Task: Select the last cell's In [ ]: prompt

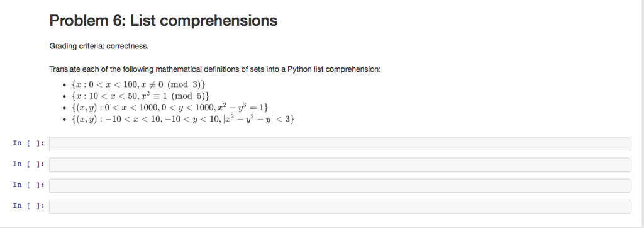Action: tap(29, 206)
